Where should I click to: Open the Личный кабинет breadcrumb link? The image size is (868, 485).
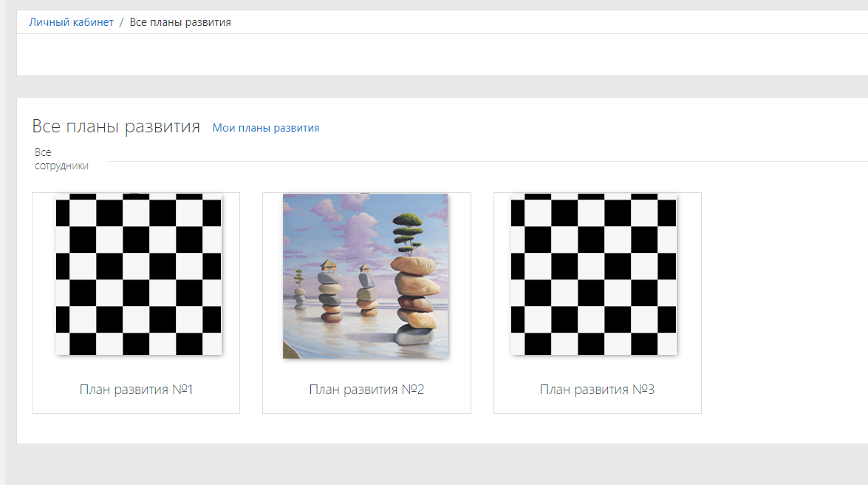[71, 22]
